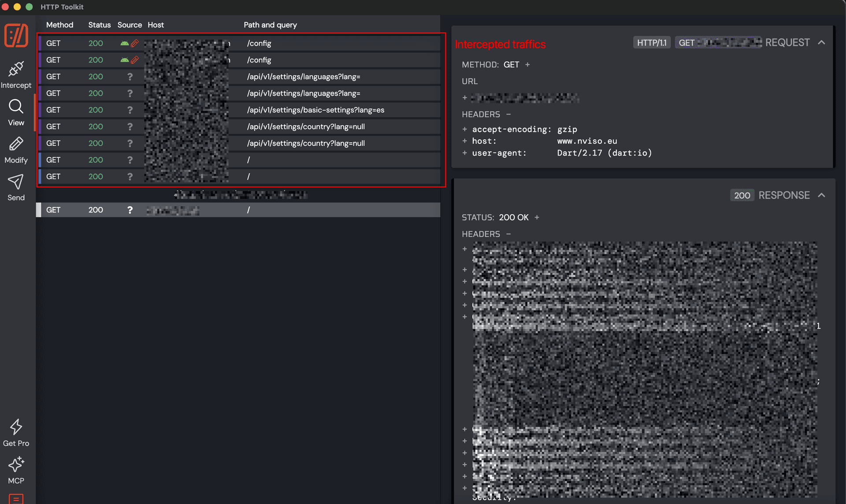Click the gzip accept-encoding value

(567, 129)
